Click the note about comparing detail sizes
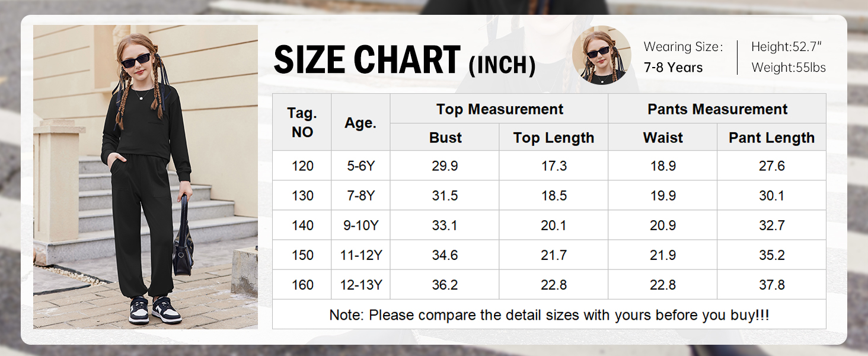The image size is (868, 356). coord(549,315)
